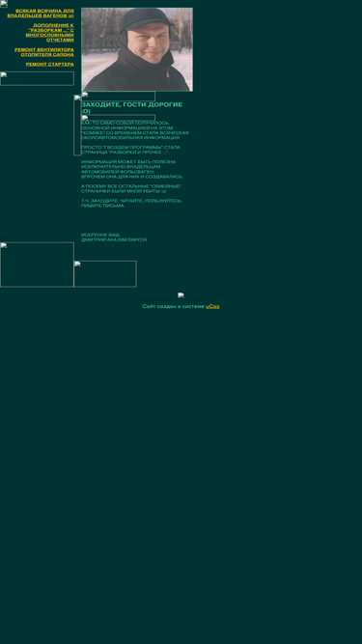This screenshot has width=362, height=644.
Task: Click broken image placeholder below Dim Dimych signature
Action: point(105,274)
